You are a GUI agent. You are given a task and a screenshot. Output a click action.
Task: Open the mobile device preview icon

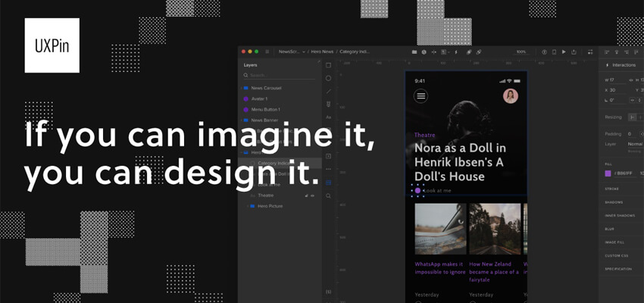(x=554, y=52)
